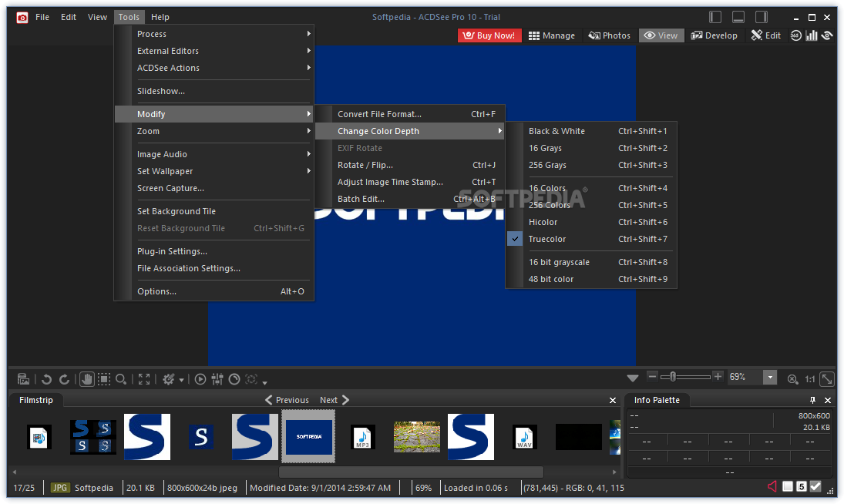Viewport: 844px width, 504px height.
Task: Select the magnifier Zoom tool
Action: 121,379
